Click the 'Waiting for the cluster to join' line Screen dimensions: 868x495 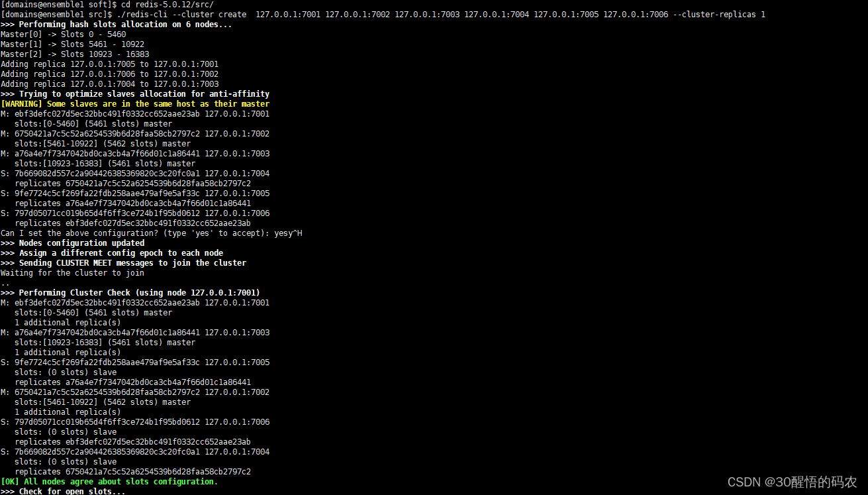pyautogui.click(x=73, y=273)
